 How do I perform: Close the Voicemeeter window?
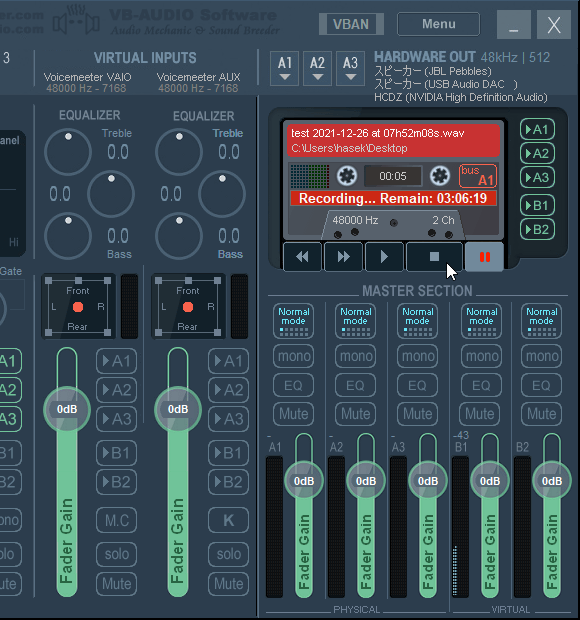pos(554,25)
